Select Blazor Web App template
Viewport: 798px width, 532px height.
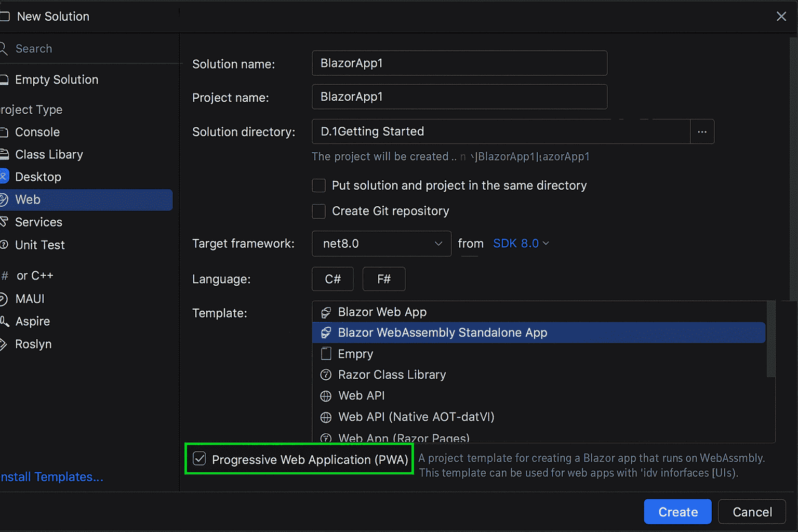pyautogui.click(x=539, y=312)
